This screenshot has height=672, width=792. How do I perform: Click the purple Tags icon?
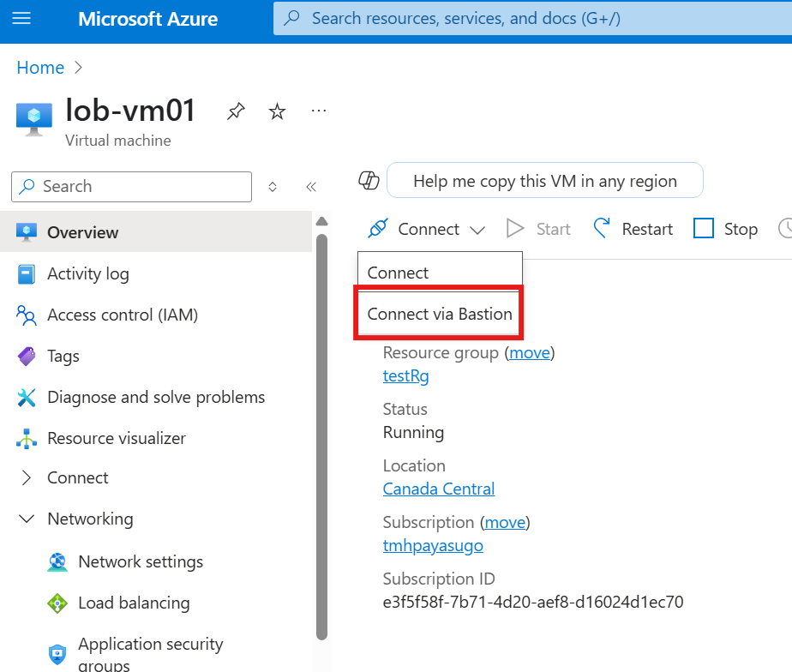[27, 357]
